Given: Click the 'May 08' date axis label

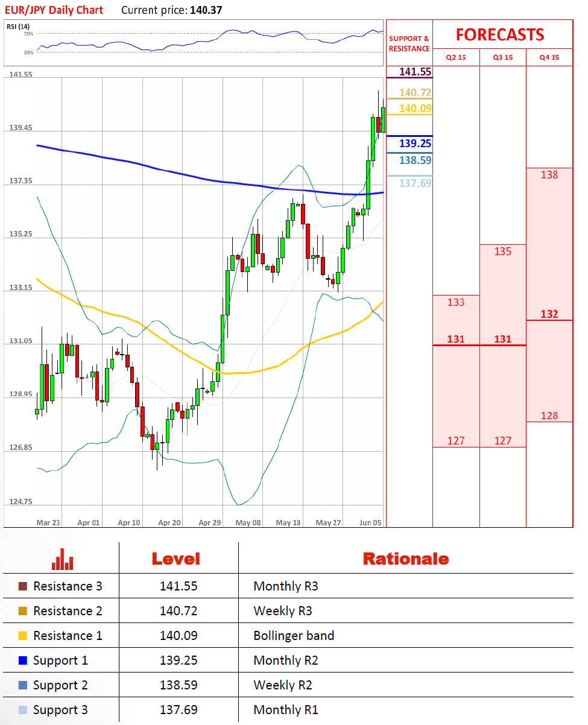Looking at the screenshot, I should 248,522.
